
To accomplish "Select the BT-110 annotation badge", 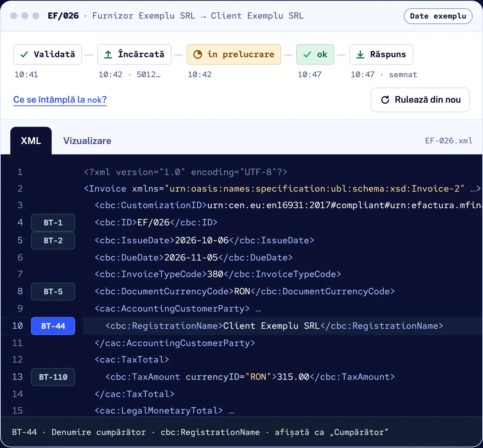I will (x=53, y=377).
